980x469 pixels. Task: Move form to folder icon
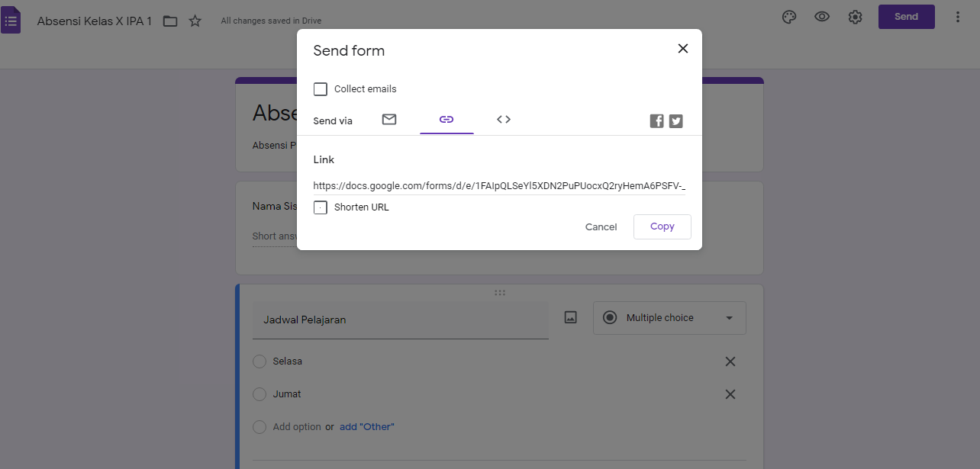point(170,21)
